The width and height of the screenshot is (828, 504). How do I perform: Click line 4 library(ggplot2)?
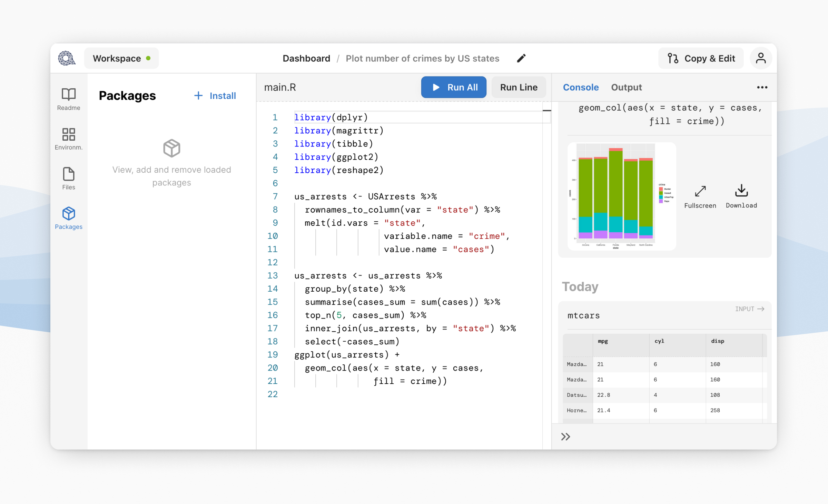click(336, 157)
